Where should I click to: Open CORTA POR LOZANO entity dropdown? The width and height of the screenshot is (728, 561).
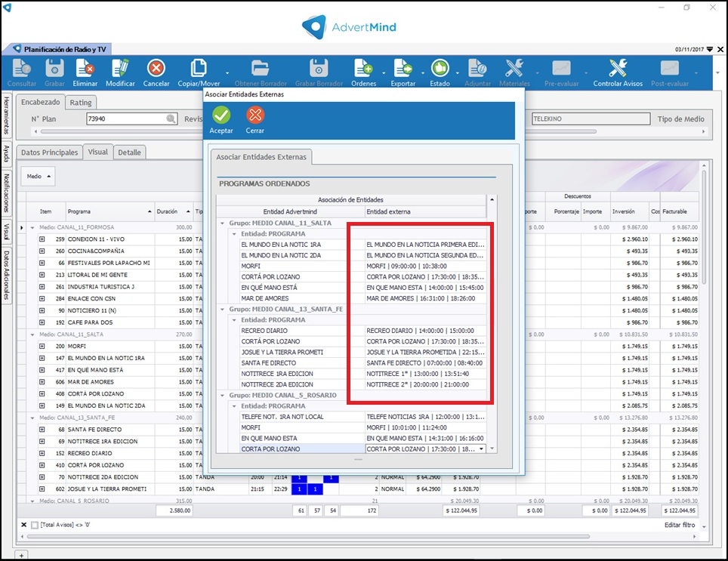[481, 448]
